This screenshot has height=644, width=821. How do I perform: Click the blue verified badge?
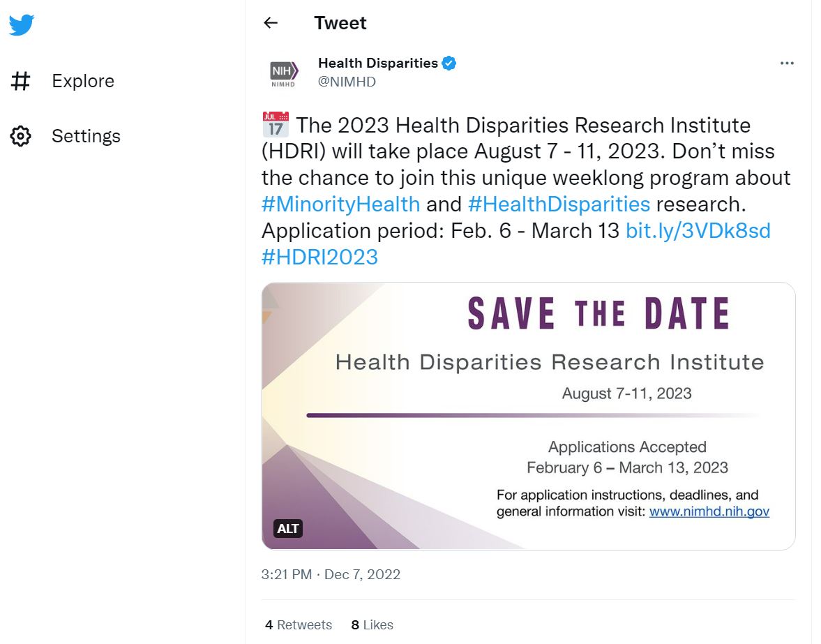pos(449,63)
